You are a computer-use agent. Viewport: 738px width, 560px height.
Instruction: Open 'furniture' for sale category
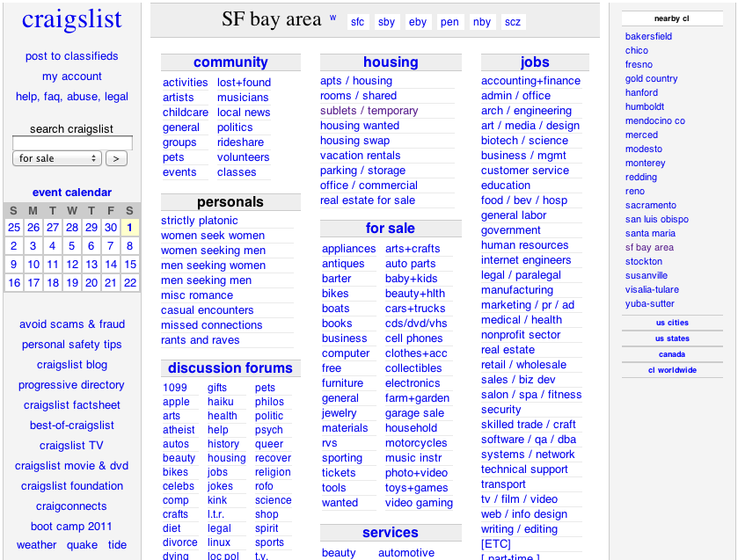pyautogui.click(x=342, y=383)
